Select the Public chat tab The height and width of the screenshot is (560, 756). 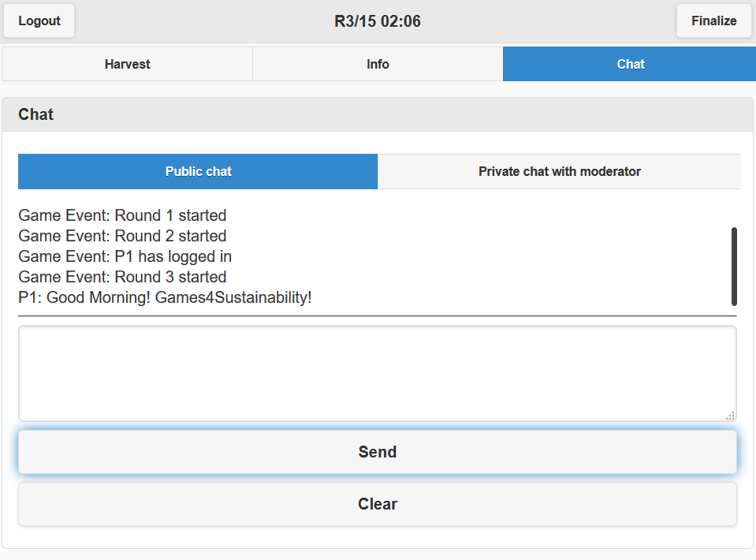pyautogui.click(x=198, y=171)
